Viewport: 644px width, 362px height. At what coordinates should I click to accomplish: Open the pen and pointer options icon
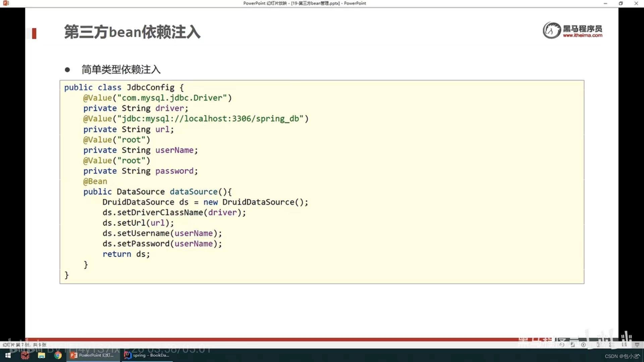[x=573, y=345]
